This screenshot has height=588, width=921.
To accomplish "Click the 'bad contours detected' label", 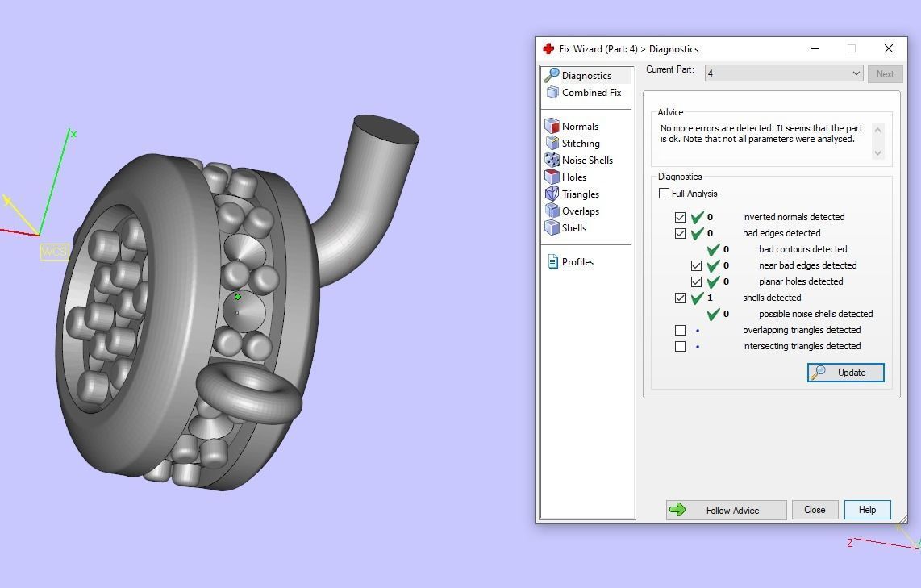I will (x=803, y=249).
